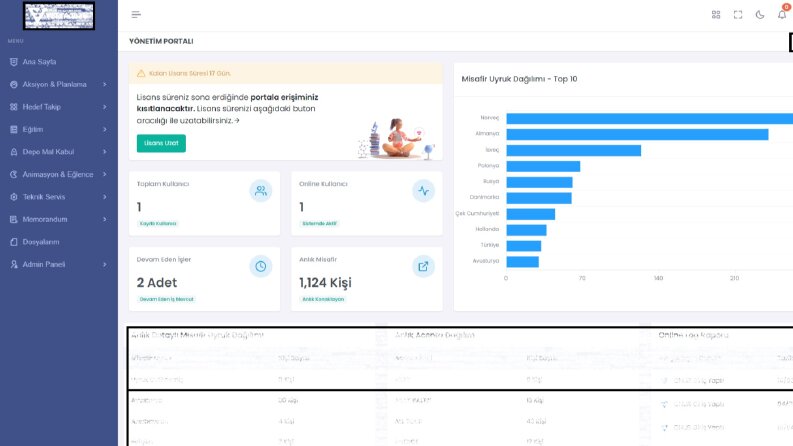
Task: Open Teknik Servis menu
Action: click(x=43, y=197)
